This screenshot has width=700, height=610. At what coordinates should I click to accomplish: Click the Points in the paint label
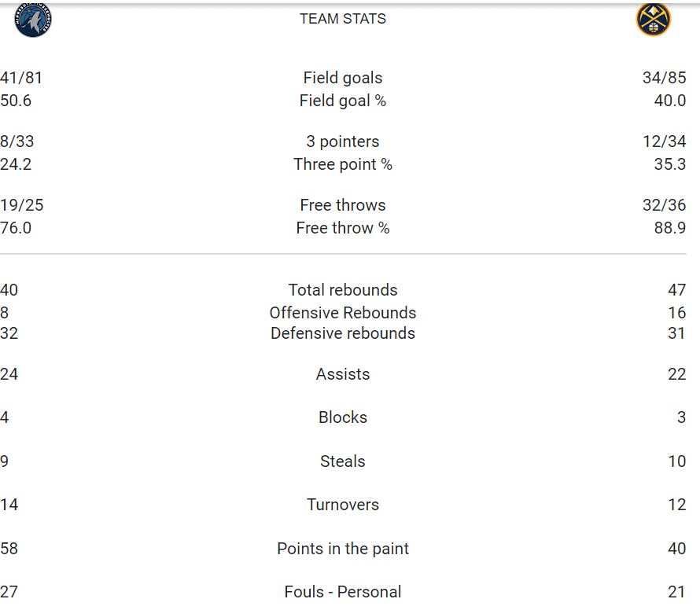(x=343, y=549)
